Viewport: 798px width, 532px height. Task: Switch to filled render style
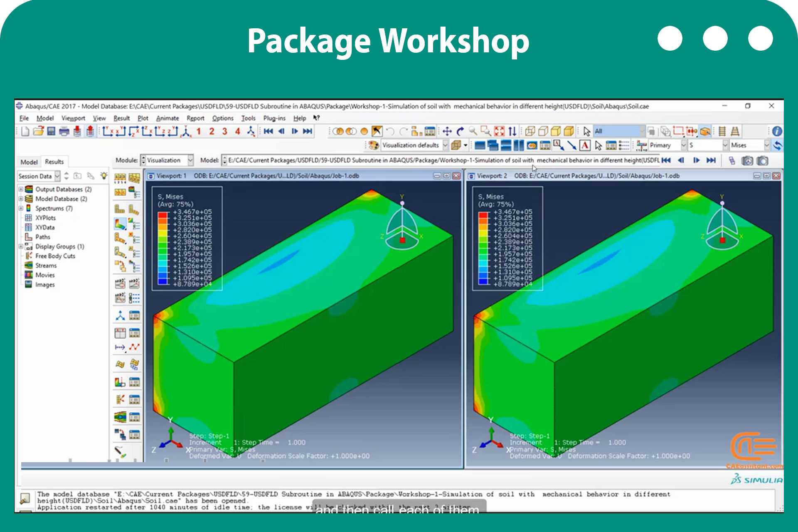pyautogui.click(x=556, y=131)
